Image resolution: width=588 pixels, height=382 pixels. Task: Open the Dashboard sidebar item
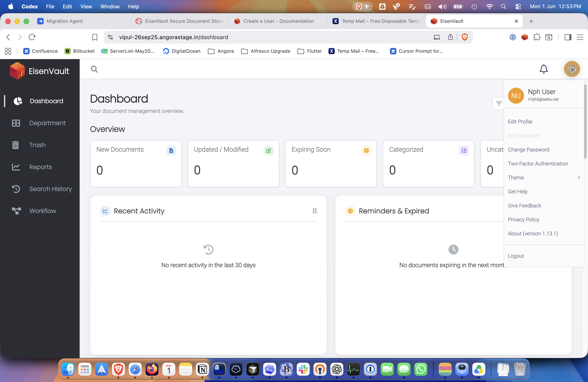pyautogui.click(x=40, y=101)
